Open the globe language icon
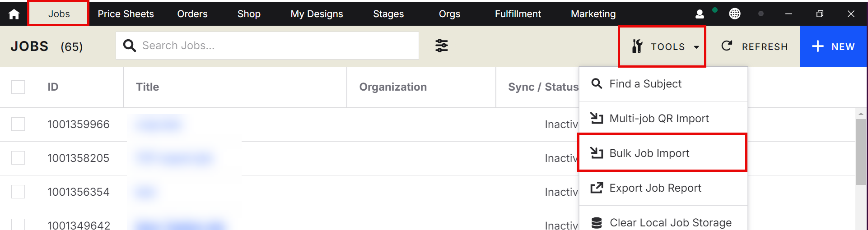Image resolution: width=868 pixels, height=230 pixels. (735, 14)
